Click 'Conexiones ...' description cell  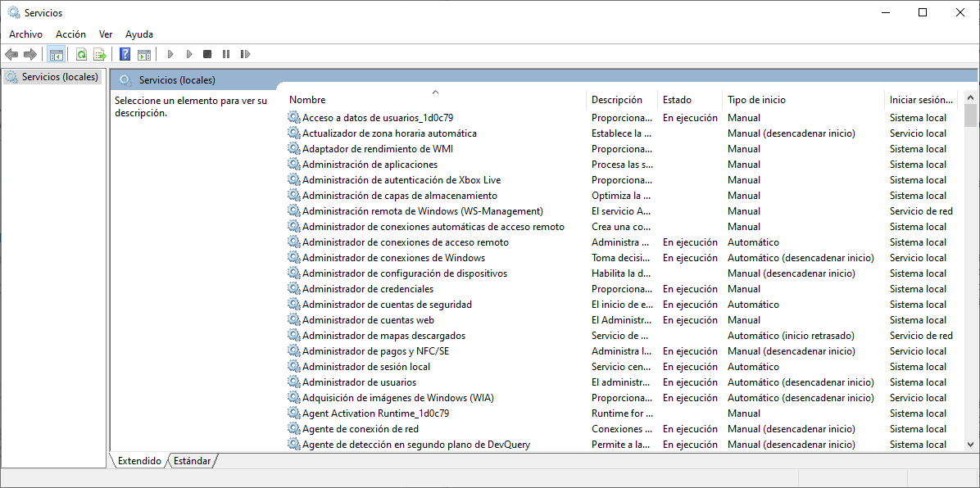622,429
